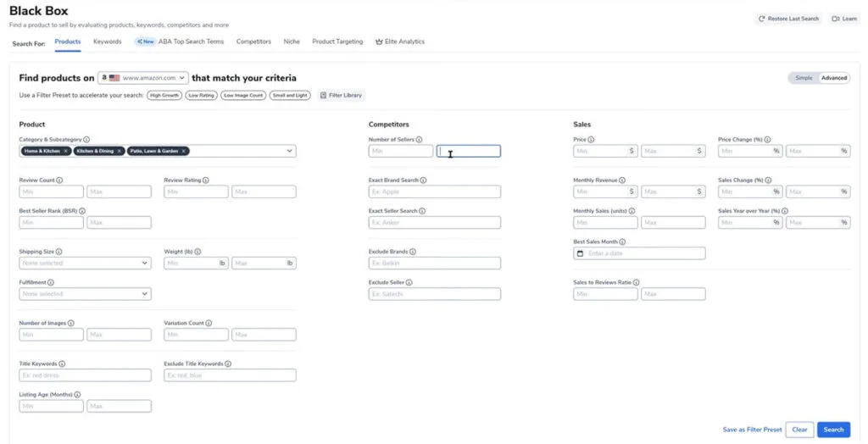Image resolution: width=868 pixels, height=444 pixels.
Task: Expand the Fulfillment dropdown
Action: click(x=85, y=294)
